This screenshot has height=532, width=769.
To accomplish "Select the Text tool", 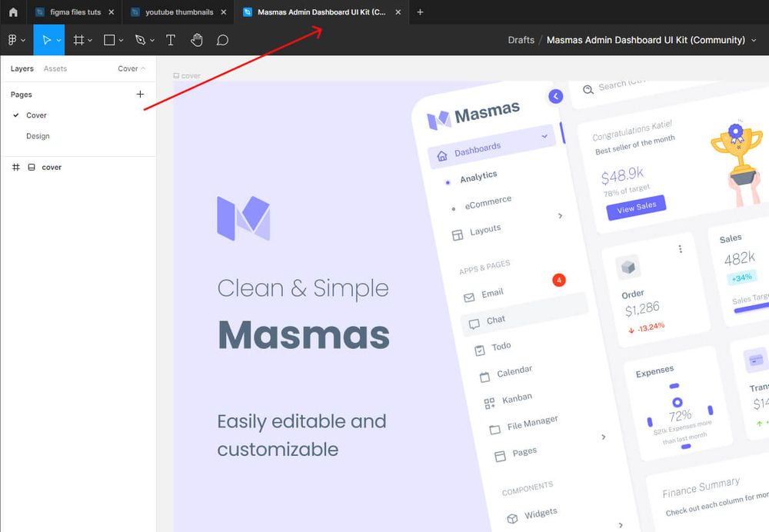I will 170,39.
